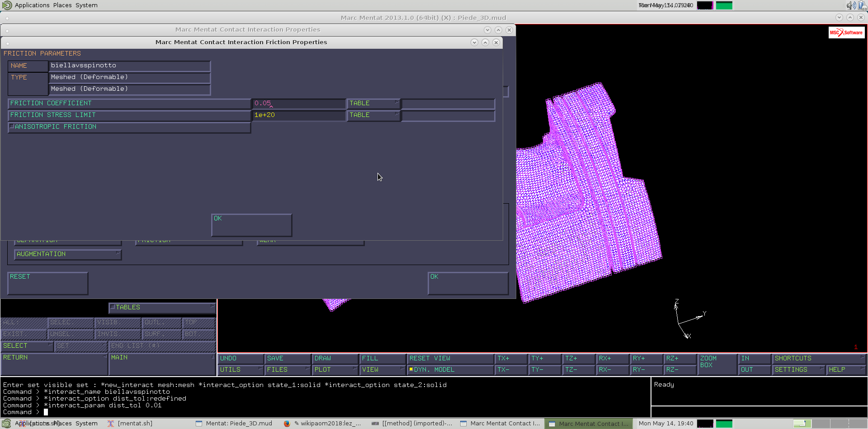The width and height of the screenshot is (868, 429).
Task: Toggle the Anisotropic Friction checkbox
Action: click(x=129, y=127)
